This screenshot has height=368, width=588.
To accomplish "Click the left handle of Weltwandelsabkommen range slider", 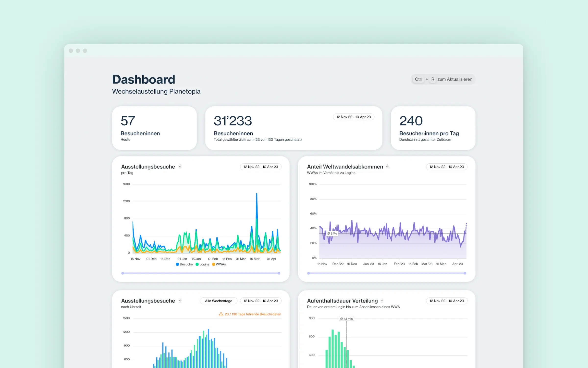I will [x=309, y=273].
